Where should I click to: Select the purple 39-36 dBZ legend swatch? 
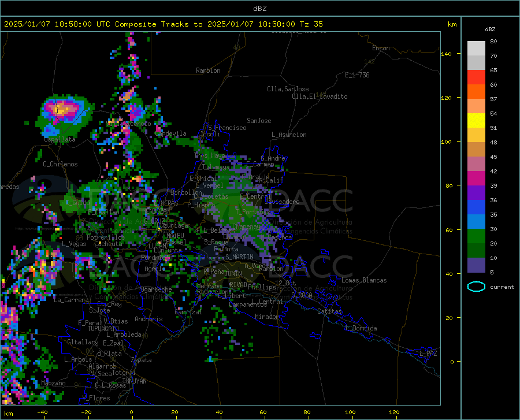click(x=476, y=193)
